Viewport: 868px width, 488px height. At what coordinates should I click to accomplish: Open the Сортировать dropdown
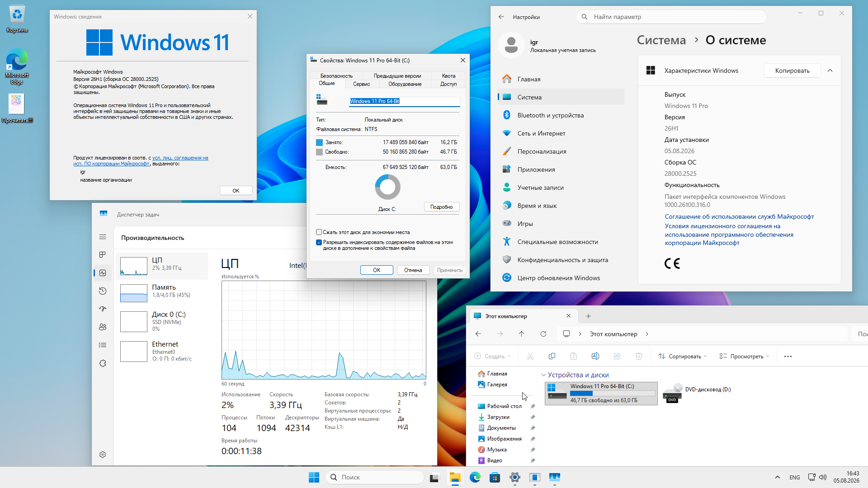point(683,356)
